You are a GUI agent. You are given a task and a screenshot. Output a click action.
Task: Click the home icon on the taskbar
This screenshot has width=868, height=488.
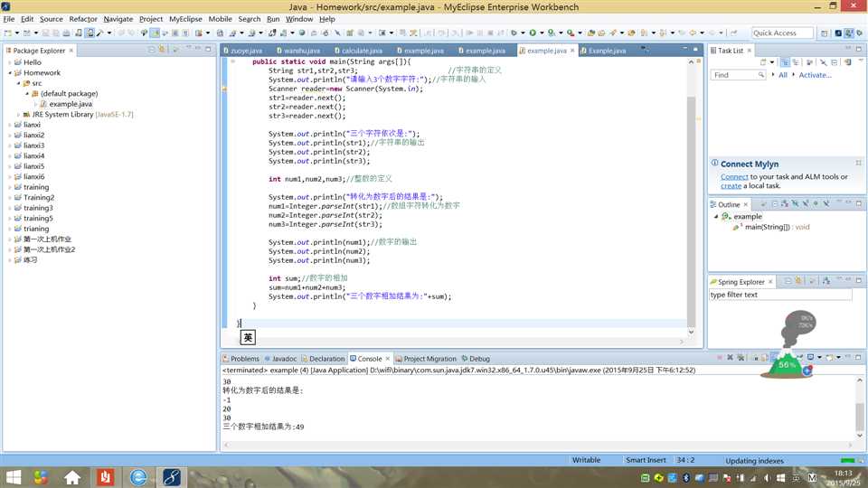pyautogui.click(x=72, y=477)
